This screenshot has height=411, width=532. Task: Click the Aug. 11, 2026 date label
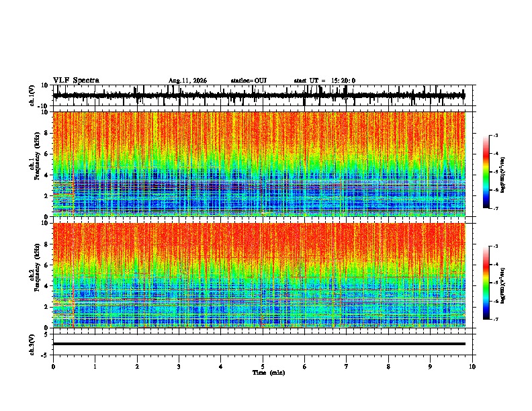click(187, 81)
